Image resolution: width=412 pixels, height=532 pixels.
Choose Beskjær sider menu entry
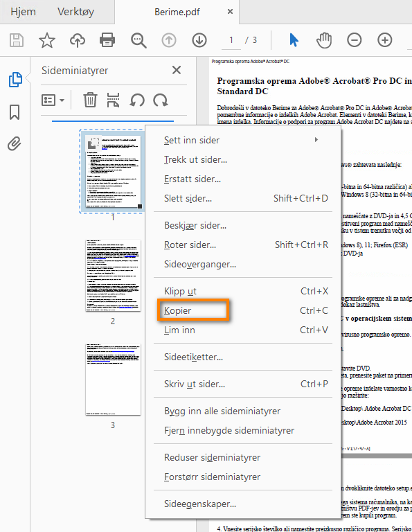point(243,225)
